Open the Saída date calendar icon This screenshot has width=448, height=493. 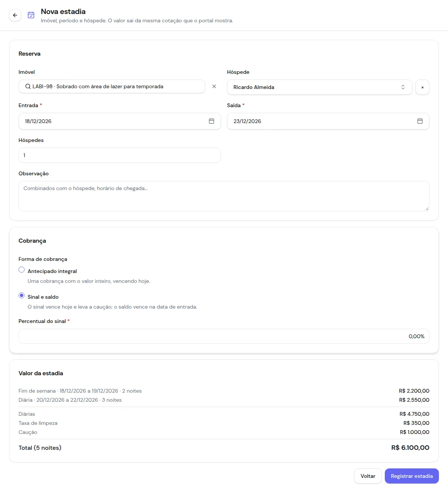pos(420,121)
